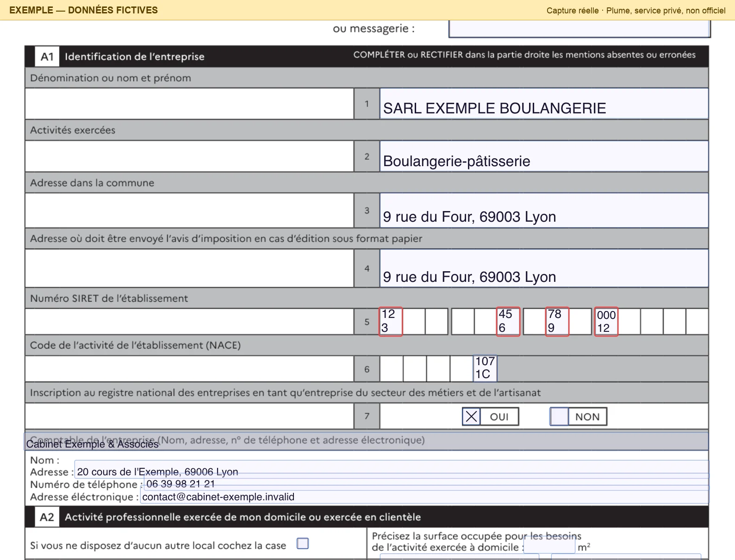The width and height of the screenshot is (735, 560).
Task: Click the 'ou messagerie' input field
Action: click(579, 29)
